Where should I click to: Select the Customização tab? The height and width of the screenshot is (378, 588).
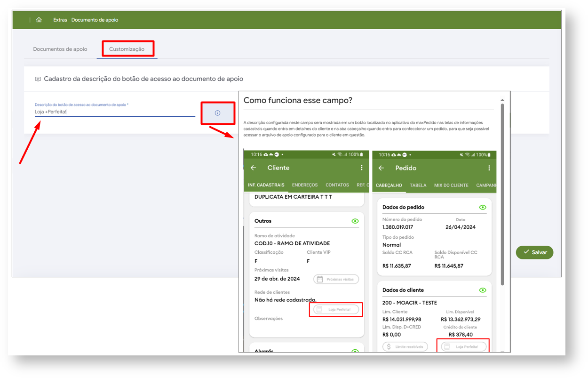pyautogui.click(x=127, y=49)
